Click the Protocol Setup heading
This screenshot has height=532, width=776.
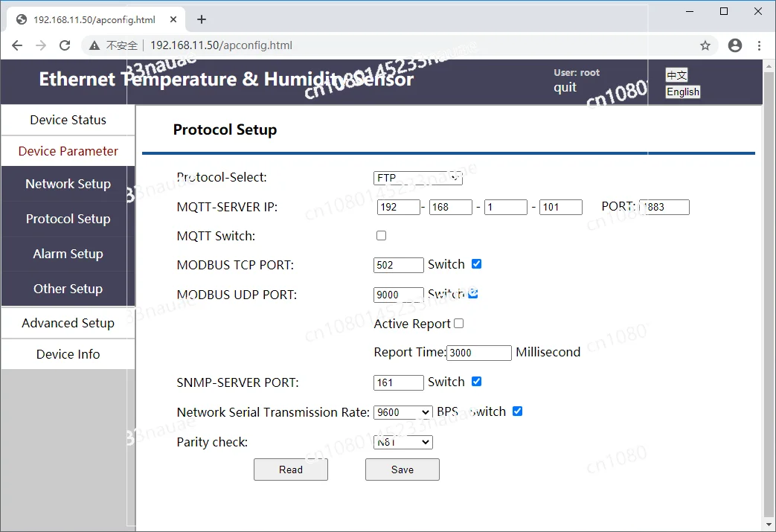pyautogui.click(x=225, y=129)
